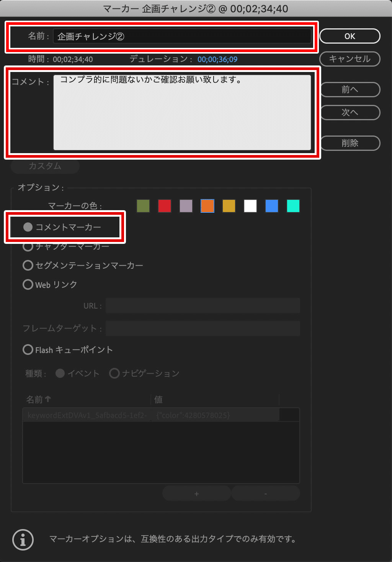Choose the イベント cue point type
This screenshot has height=562, width=392.
tap(60, 373)
